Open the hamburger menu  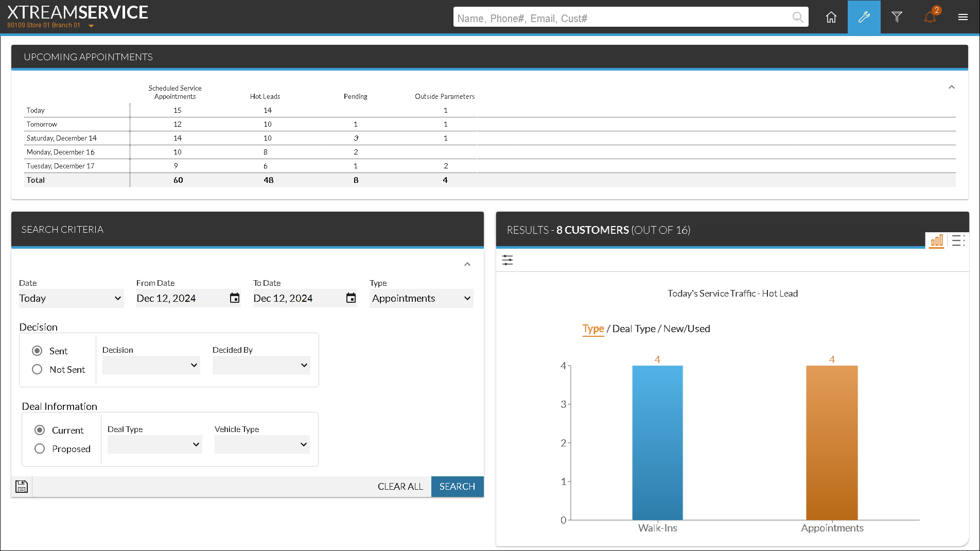click(962, 18)
